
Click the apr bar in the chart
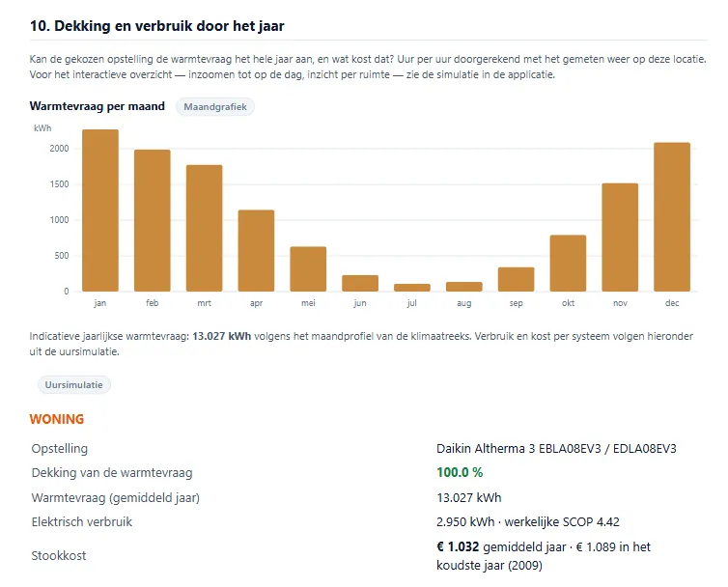point(256,251)
